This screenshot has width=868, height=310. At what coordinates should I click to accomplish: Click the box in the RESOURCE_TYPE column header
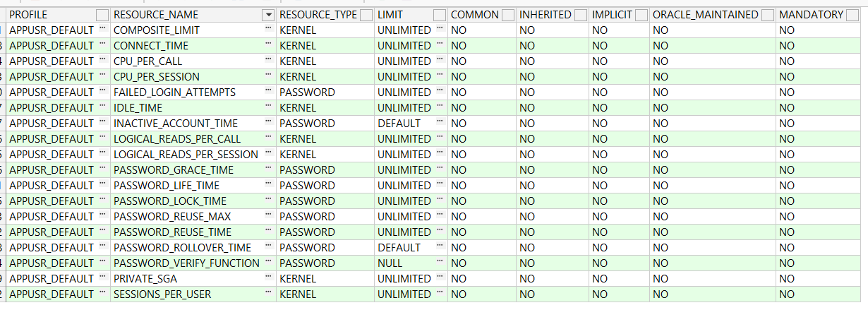pyautogui.click(x=366, y=15)
